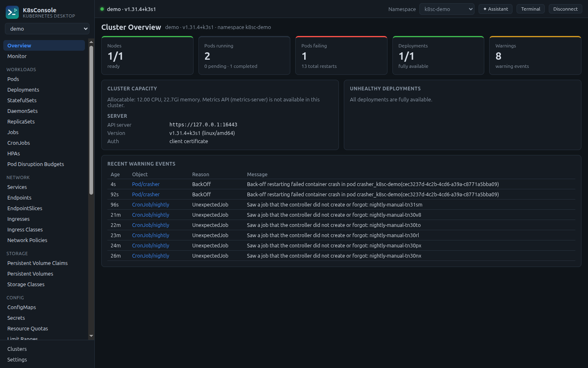Navigate to DaemonSets
This screenshot has width=588, height=368.
pyautogui.click(x=44, y=111)
